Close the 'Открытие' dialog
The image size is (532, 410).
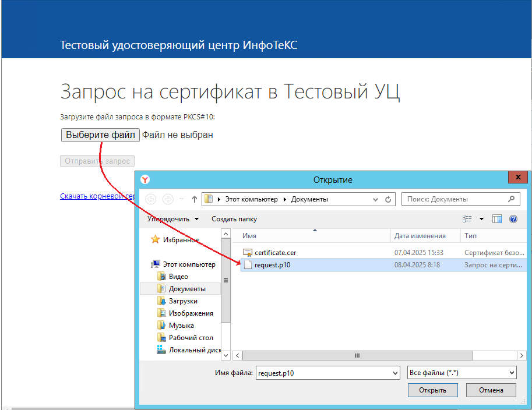518,177
